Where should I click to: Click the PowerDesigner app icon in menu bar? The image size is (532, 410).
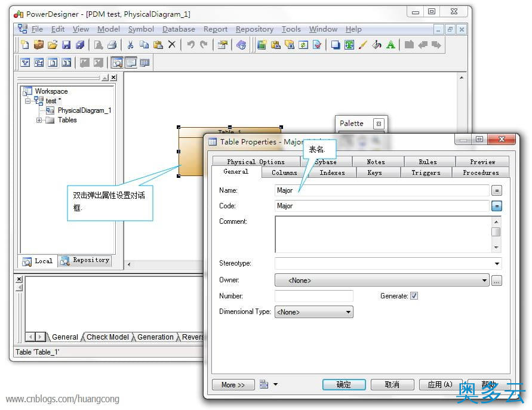(23, 29)
